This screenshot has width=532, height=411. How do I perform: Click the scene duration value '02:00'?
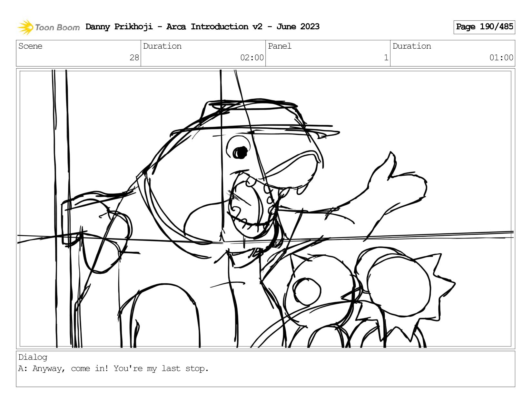tap(252, 58)
